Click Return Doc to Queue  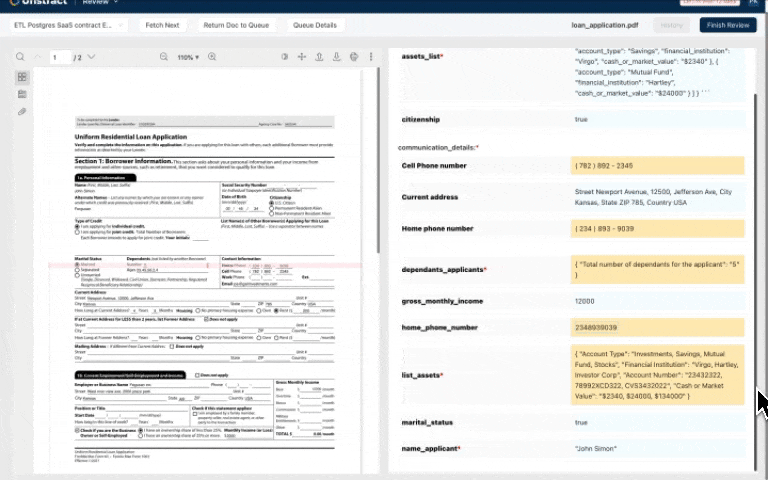[x=235, y=25]
